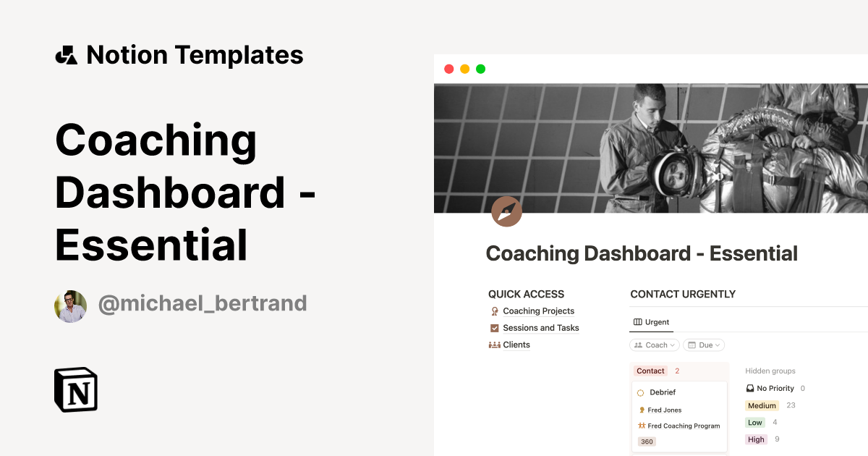Open the Coach filter dropdown
This screenshot has width=868, height=456.
(x=654, y=345)
